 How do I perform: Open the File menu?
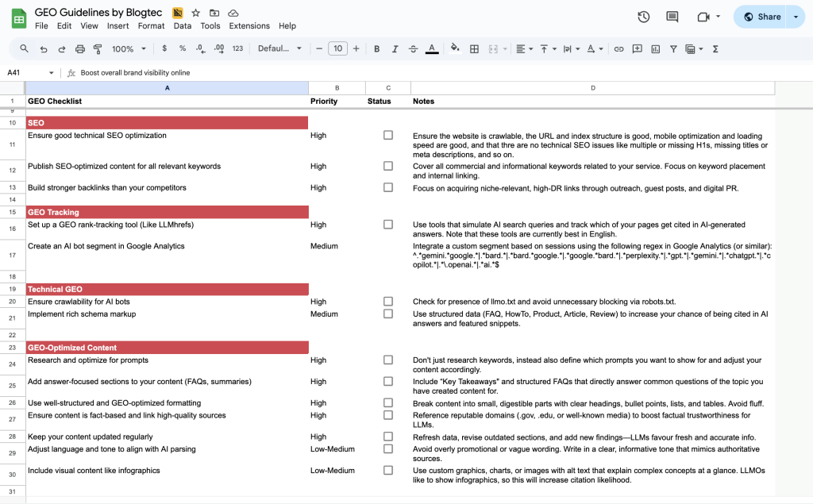point(41,26)
